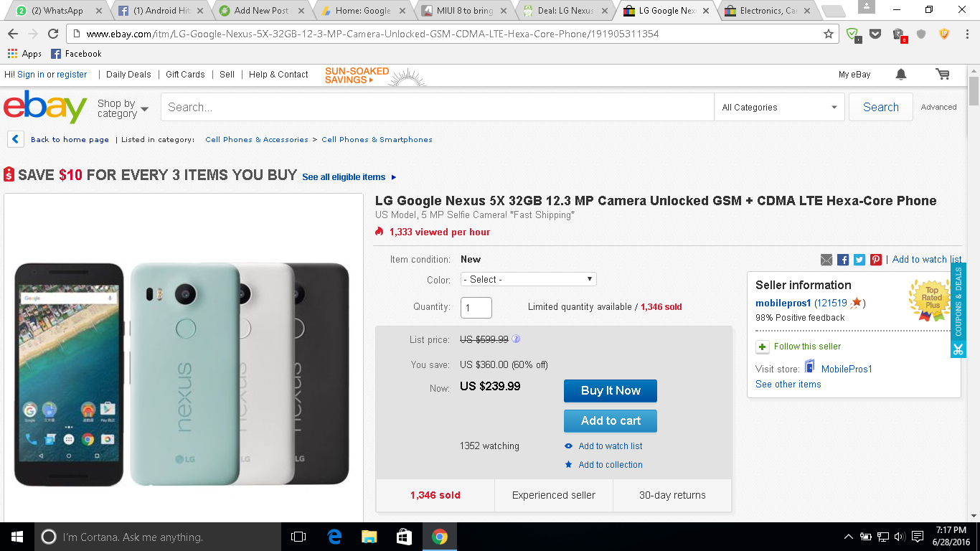Click the register link
The image size is (980, 551).
[x=72, y=75]
